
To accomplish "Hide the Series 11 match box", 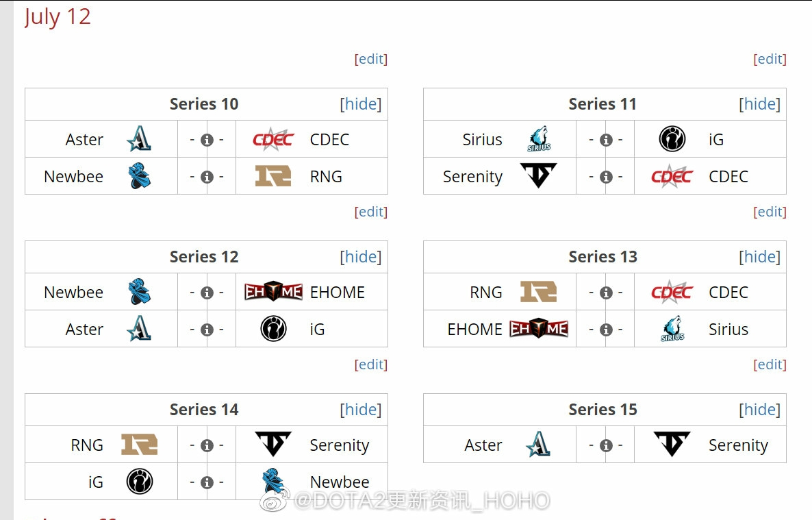I will 759,103.
